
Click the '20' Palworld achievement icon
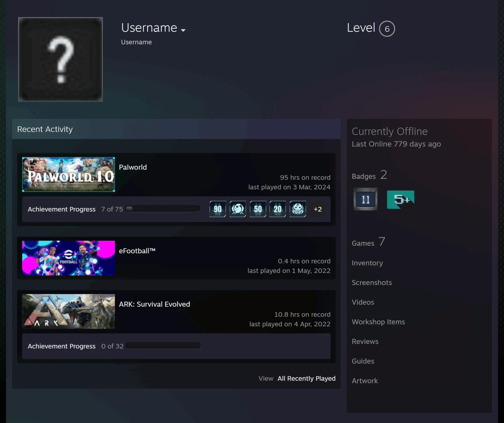pos(278,209)
